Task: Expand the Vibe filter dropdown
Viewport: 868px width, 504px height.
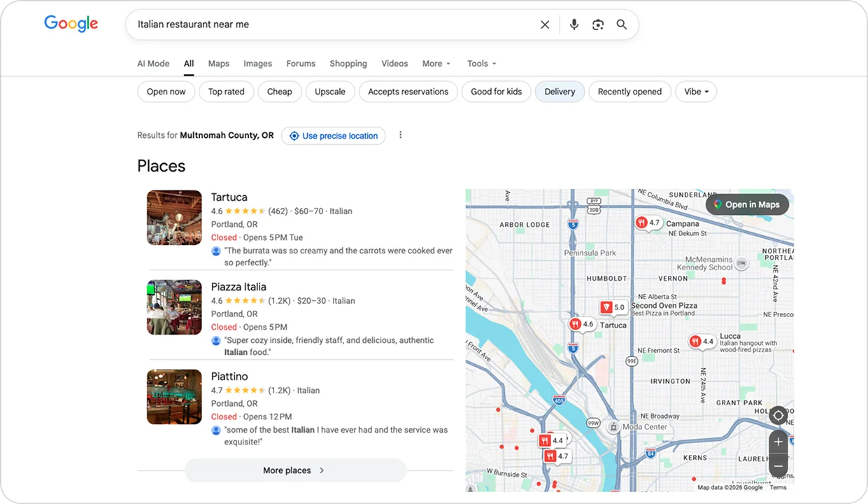Action: (696, 92)
